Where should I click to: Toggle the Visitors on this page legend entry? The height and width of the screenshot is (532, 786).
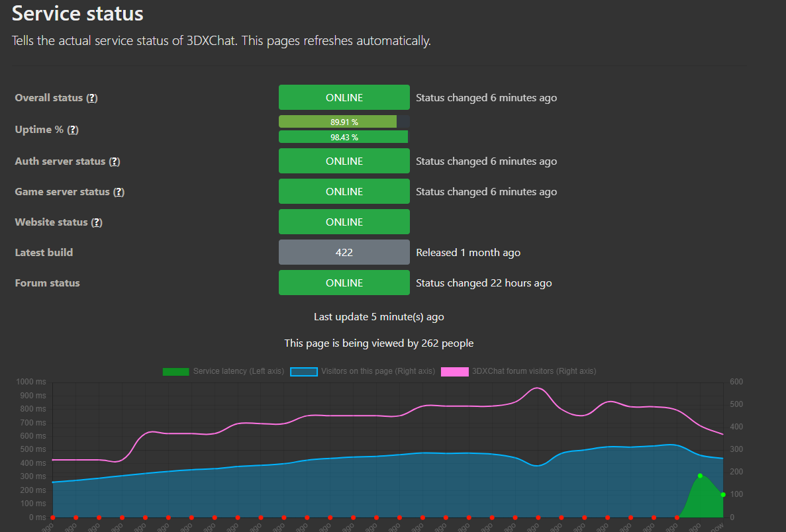coord(363,371)
